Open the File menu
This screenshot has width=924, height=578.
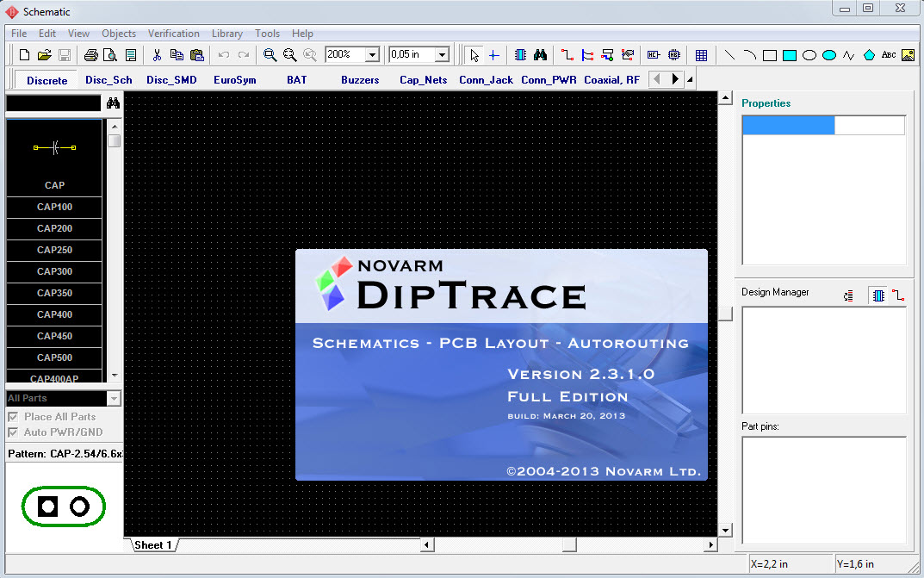coord(19,34)
